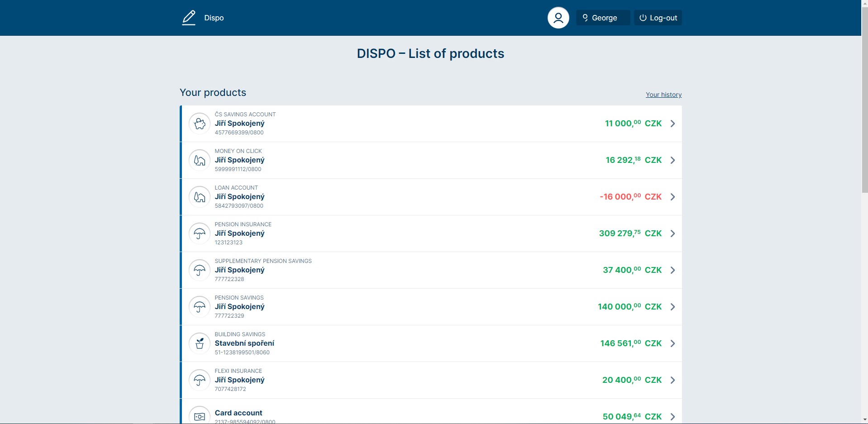Open the Supplementary Pension Savings chevron

pos(672,270)
